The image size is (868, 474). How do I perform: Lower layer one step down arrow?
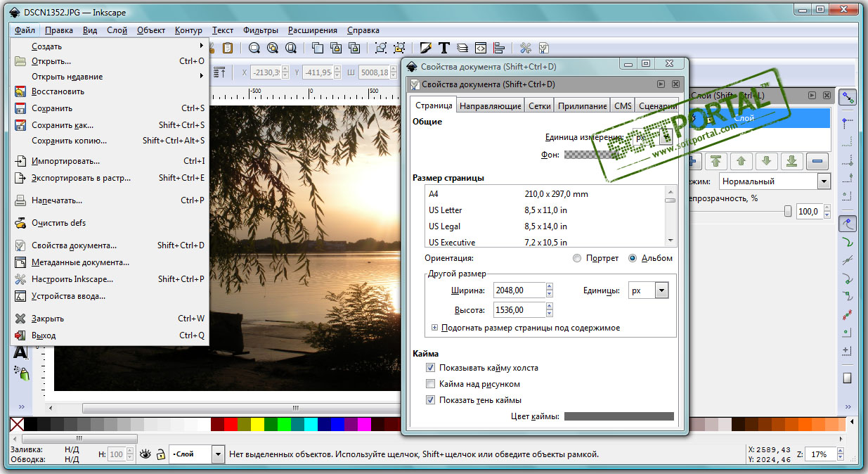(766, 161)
